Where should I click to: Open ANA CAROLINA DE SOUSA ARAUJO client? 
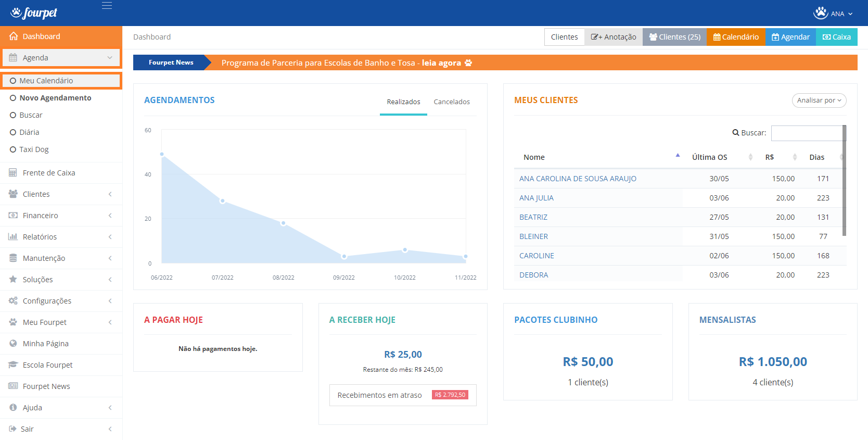578,179
